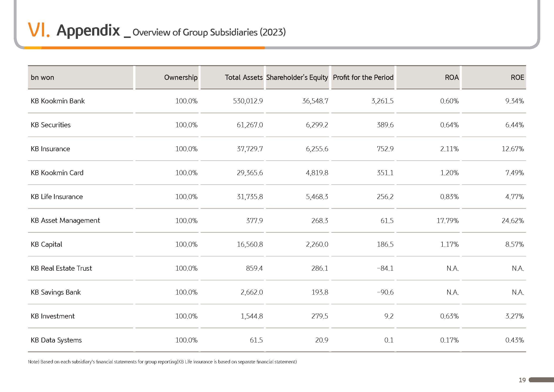Click KB Savings Bank profit value -90.6
The height and width of the screenshot is (392, 554).
coord(385,292)
